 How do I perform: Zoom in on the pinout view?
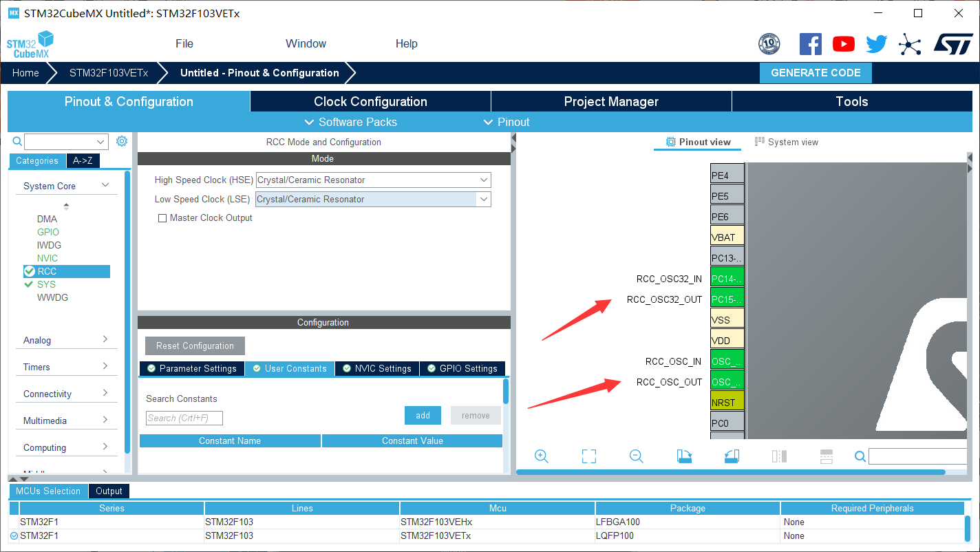point(541,456)
